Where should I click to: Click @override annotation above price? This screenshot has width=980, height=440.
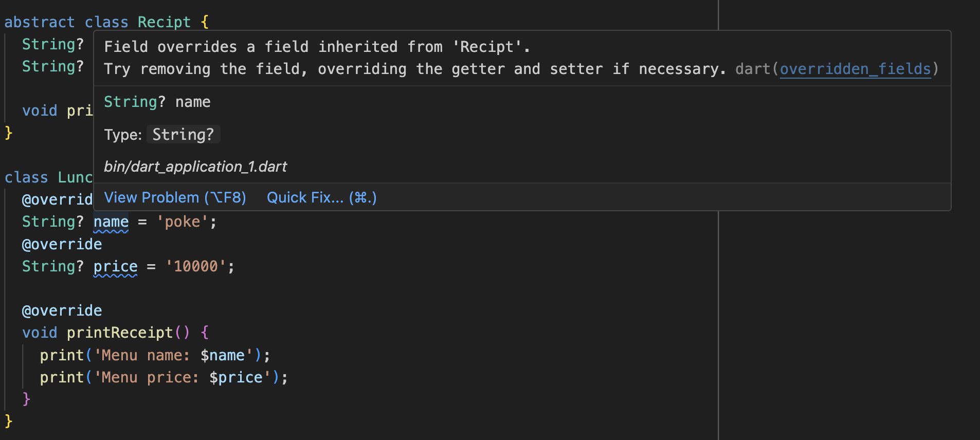[62, 244]
